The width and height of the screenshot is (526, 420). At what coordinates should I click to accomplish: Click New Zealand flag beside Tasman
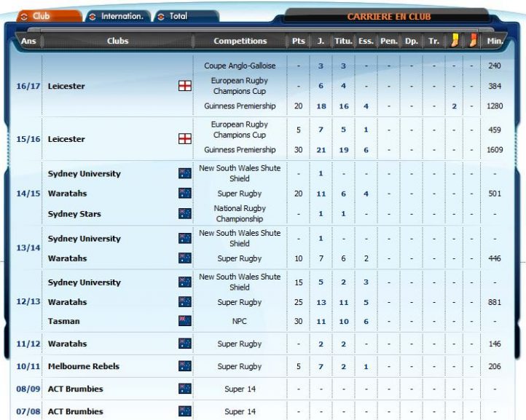[185, 321]
